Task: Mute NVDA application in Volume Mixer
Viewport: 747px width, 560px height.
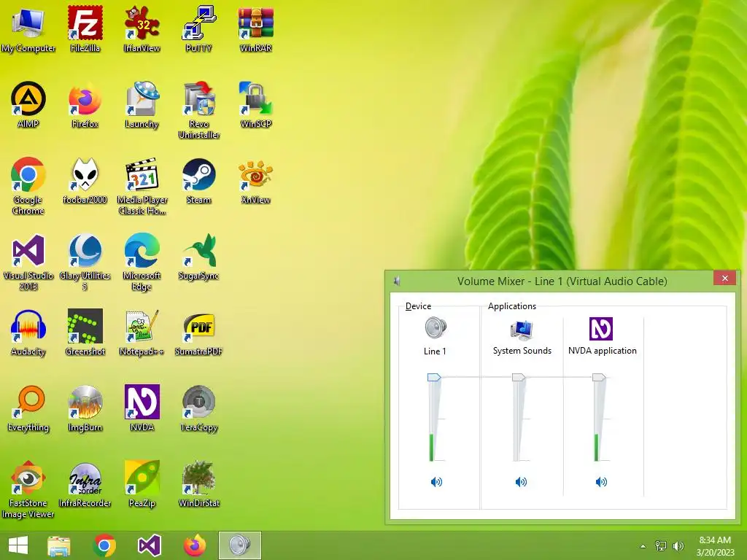Action: pyautogui.click(x=601, y=482)
